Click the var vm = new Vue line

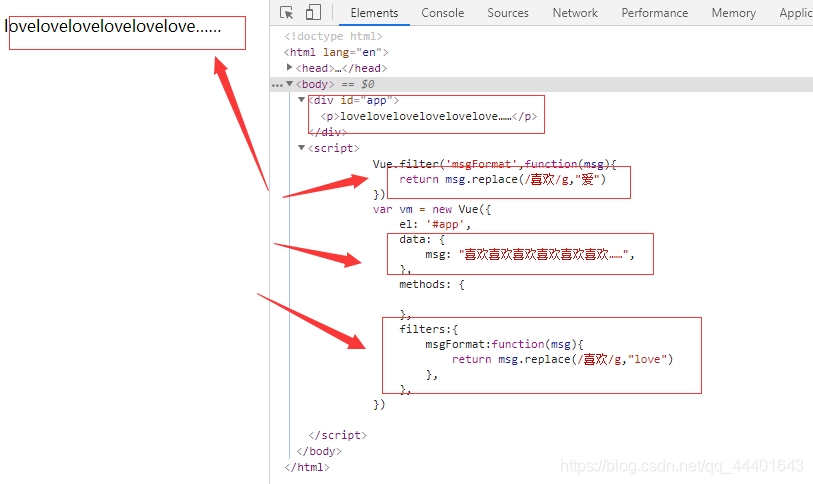click(x=431, y=210)
